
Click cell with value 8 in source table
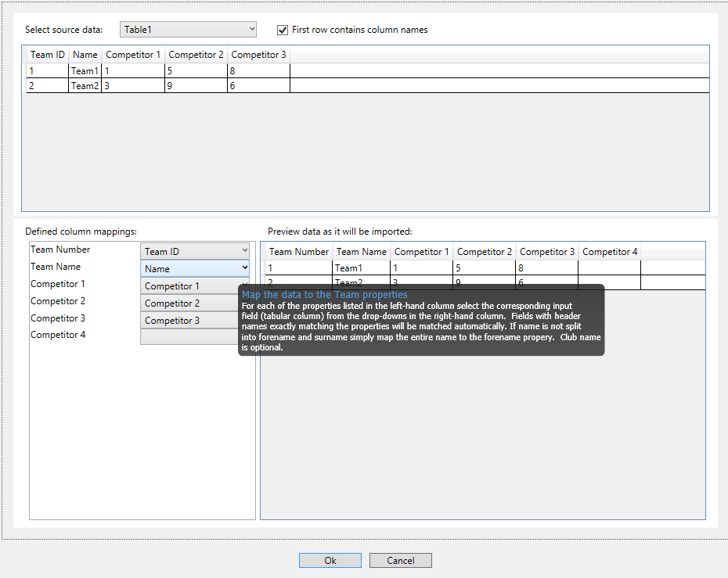(258, 71)
